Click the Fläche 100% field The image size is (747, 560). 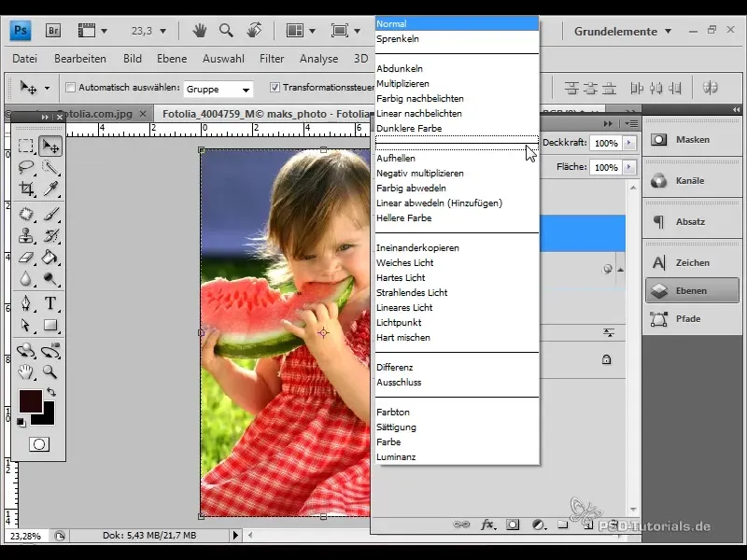[x=606, y=167]
